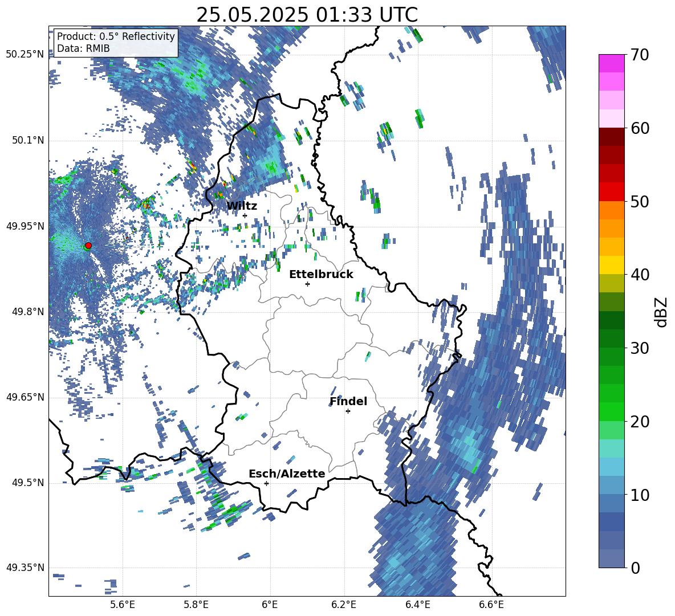
Task: Click the 6.4°E longitude label
Action: coord(418,605)
